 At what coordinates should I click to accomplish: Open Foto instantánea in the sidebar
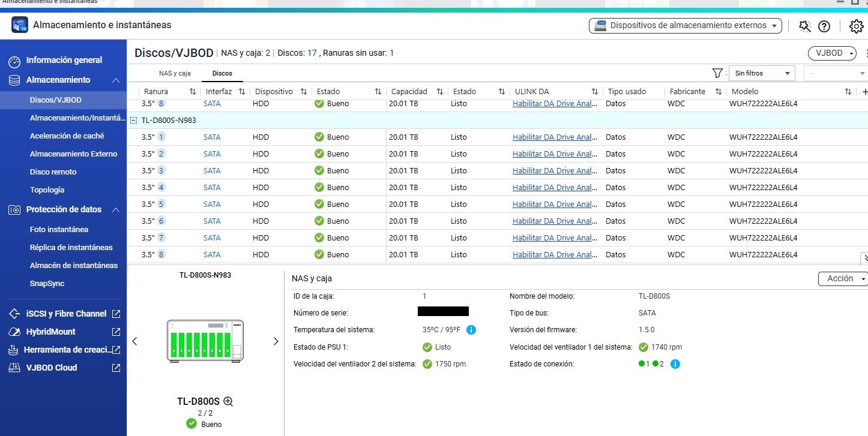pos(59,230)
